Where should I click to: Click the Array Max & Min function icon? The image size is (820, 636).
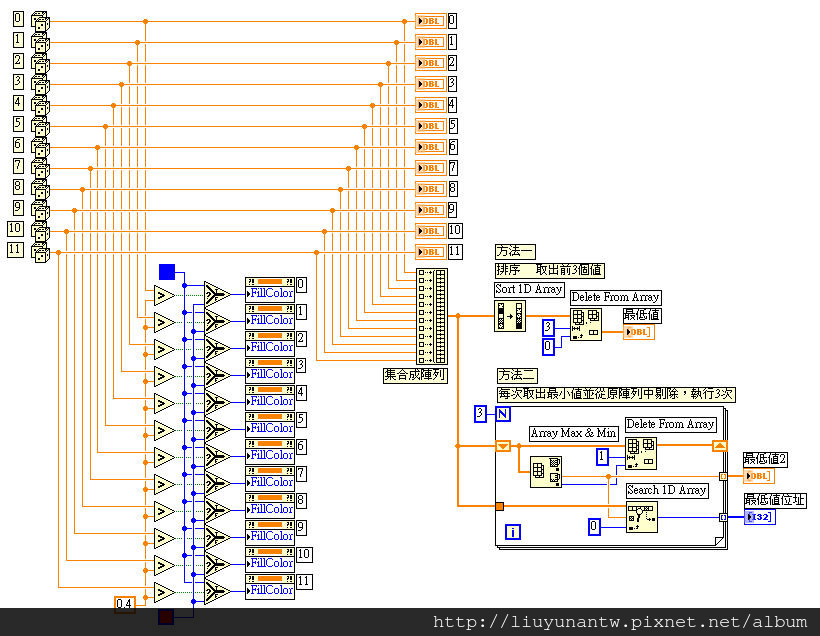[x=546, y=472]
